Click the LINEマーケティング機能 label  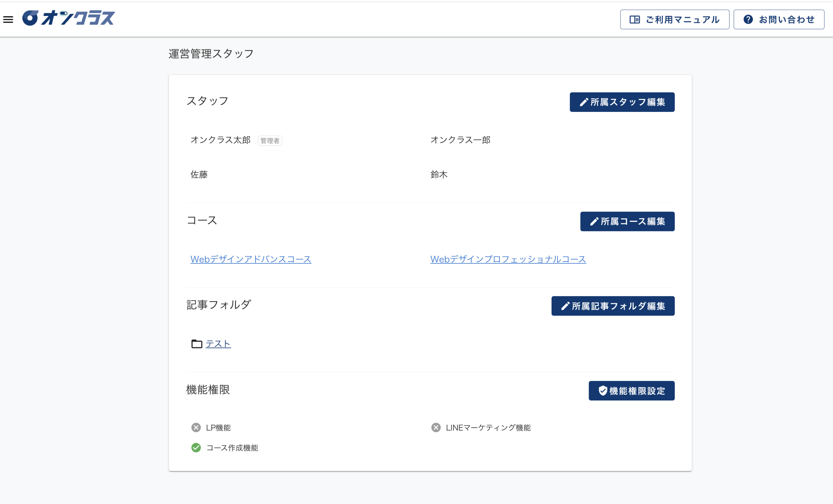(488, 428)
